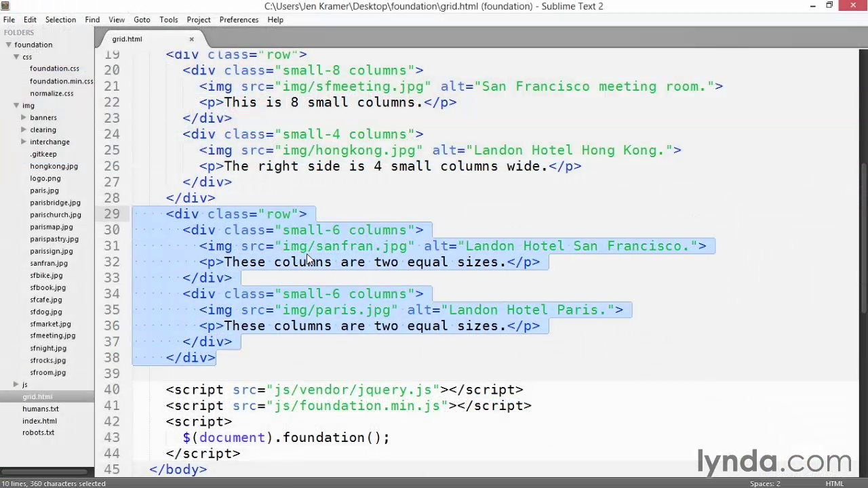Open the View menu
868x488 pixels.
click(x=117, y=20)
